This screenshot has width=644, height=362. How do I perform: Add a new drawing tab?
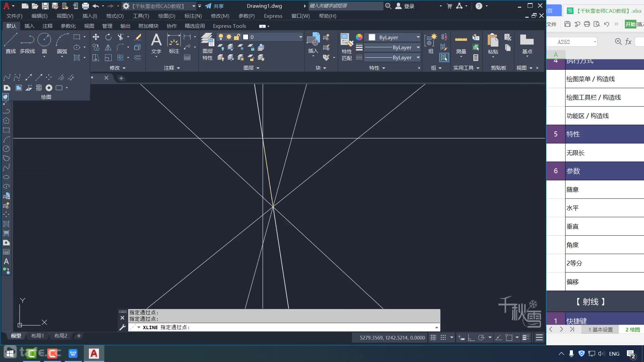click(x=121, y=78)
